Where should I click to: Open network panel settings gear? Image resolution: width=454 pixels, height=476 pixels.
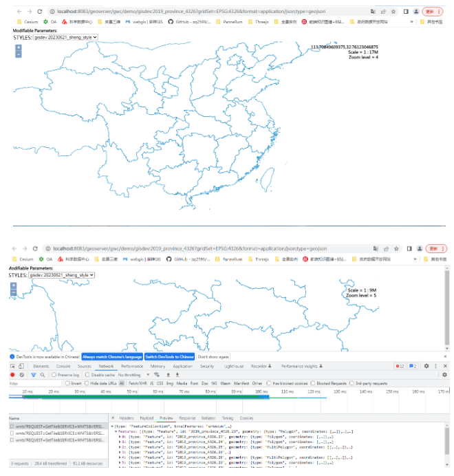click(444, 375)
